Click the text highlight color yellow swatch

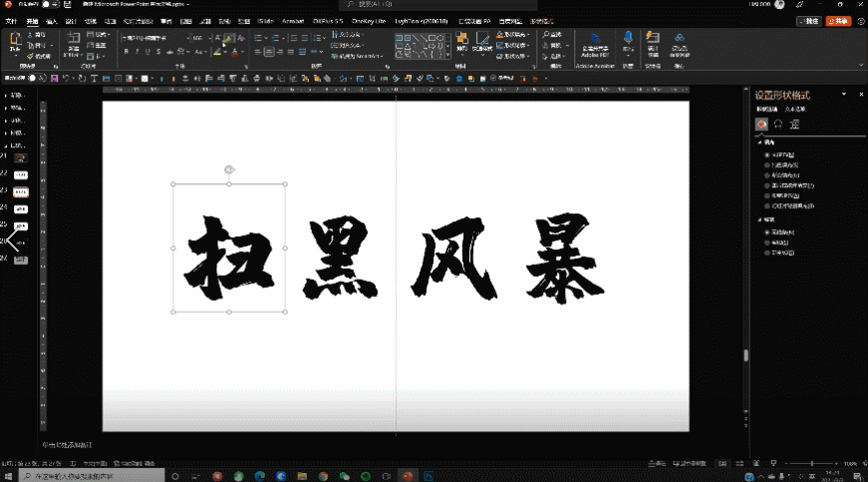pos(217,52)
